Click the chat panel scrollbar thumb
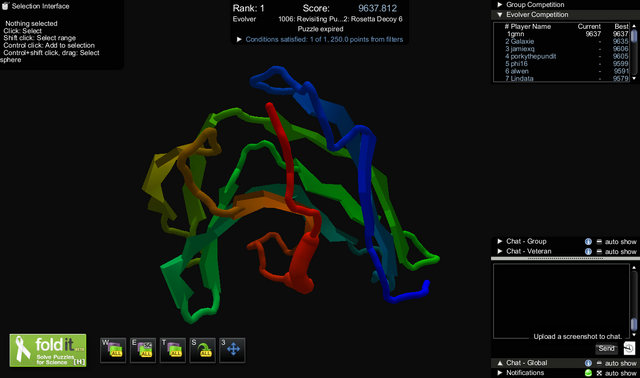 click(x=634, y=325)
